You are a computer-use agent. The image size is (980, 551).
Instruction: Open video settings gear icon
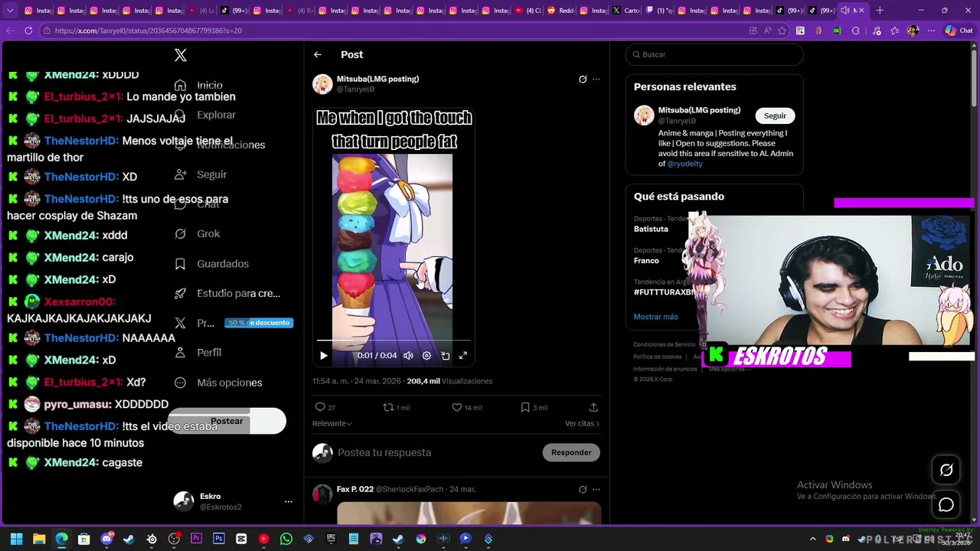pos(426,355)
